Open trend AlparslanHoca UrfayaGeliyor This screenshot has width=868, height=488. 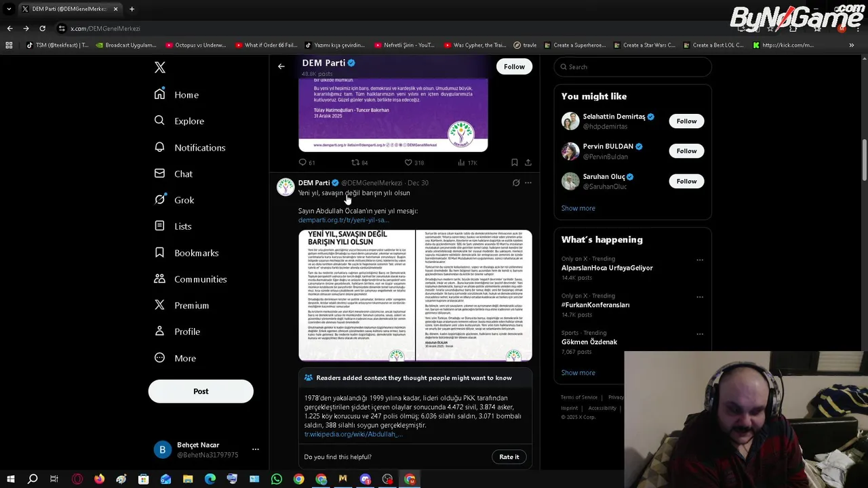point(607,268)
